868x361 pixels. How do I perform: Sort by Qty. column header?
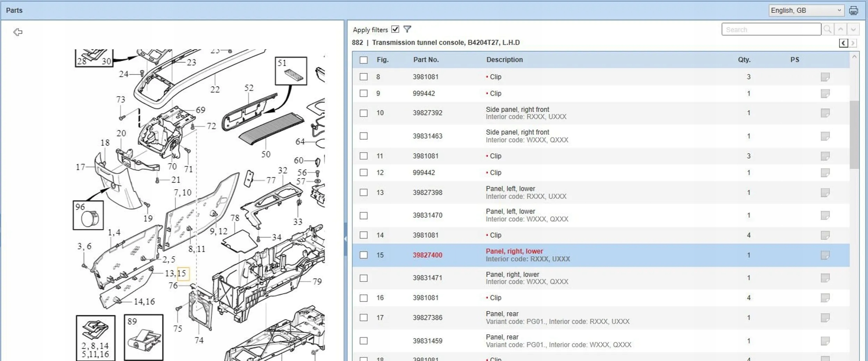coord(744,60)
